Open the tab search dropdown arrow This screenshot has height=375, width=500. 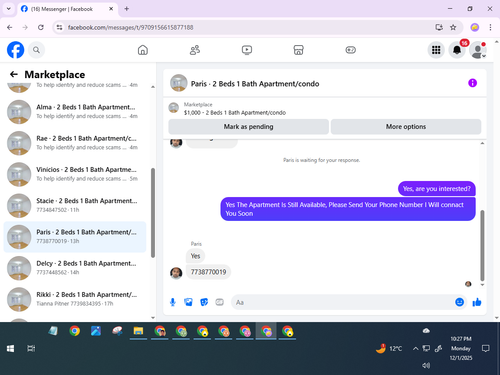tap(9, 9)
